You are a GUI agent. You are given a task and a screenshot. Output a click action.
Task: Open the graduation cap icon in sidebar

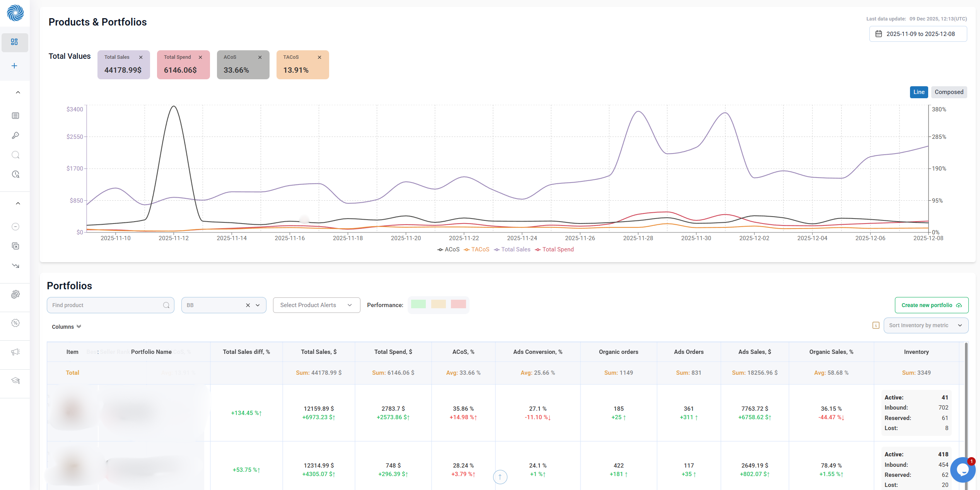(x=15, y=381)
